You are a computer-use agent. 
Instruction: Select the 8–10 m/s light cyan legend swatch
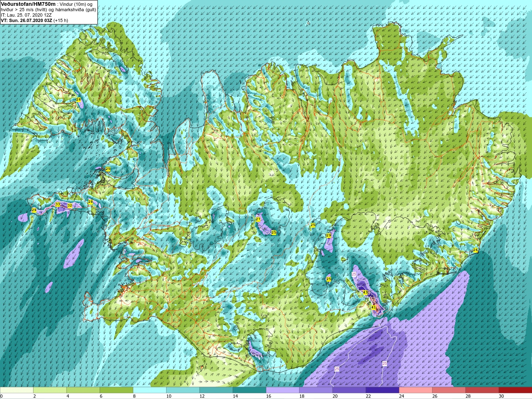coord(150,390)
